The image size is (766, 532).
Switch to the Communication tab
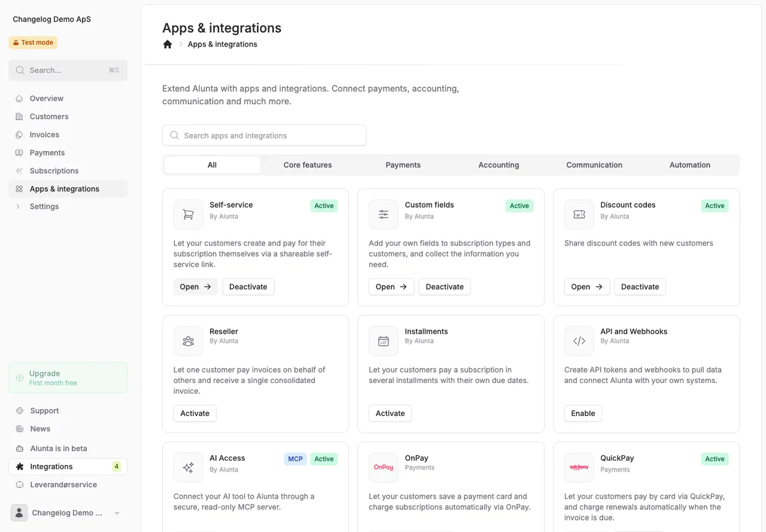tap(594, 165)
